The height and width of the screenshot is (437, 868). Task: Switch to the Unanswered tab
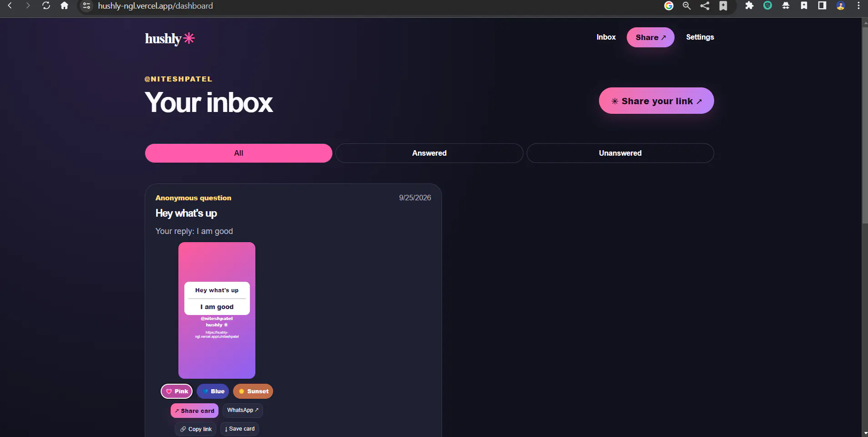620,153
